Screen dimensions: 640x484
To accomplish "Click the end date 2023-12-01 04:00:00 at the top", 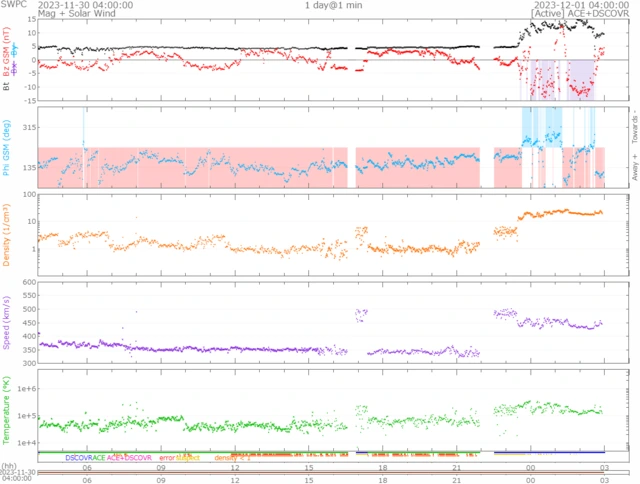I will coord(568,5).
